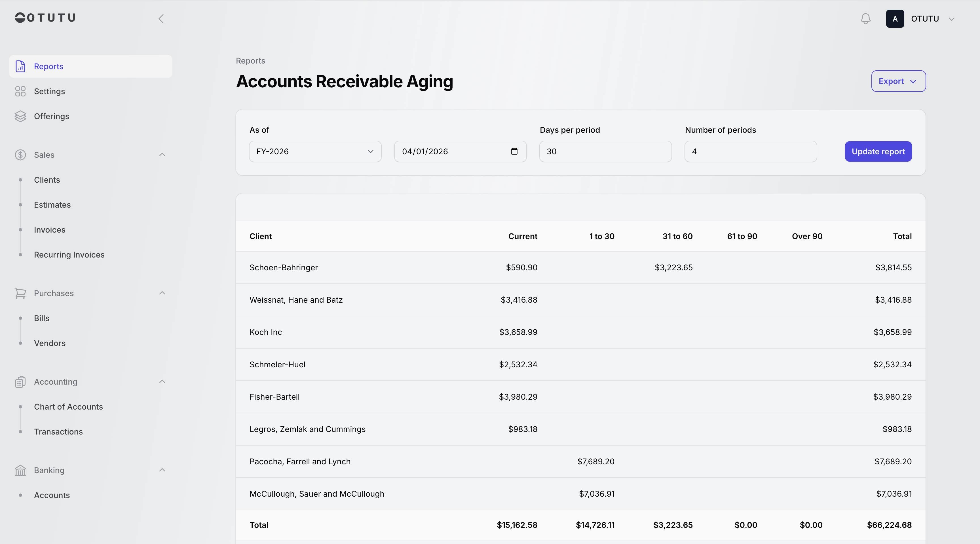Click the Days per period input
The image size is (980, 544).
[605, 151]
